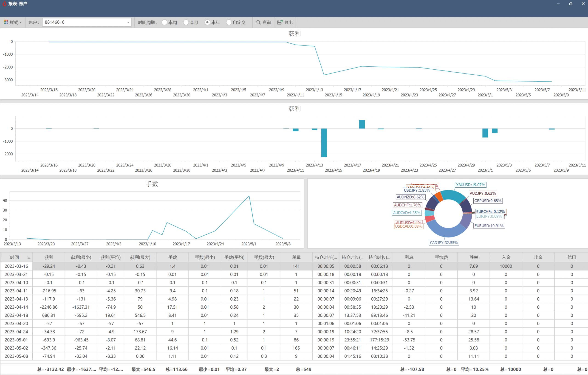Click the 胜率 column header

[473, 257]
